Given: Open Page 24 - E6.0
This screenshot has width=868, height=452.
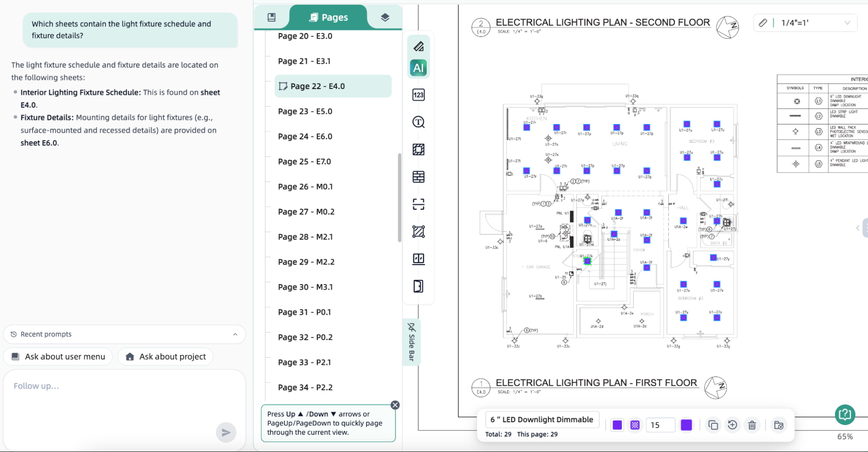Looking at the screenshot, I should pos(305,137).
